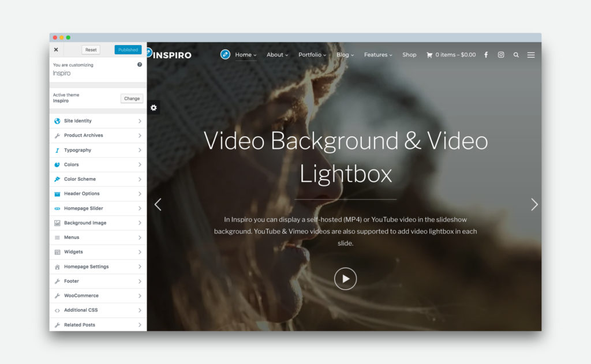Open Additional CSS section label
This screenshot has height=364, width=591.
tap(81, 310)
